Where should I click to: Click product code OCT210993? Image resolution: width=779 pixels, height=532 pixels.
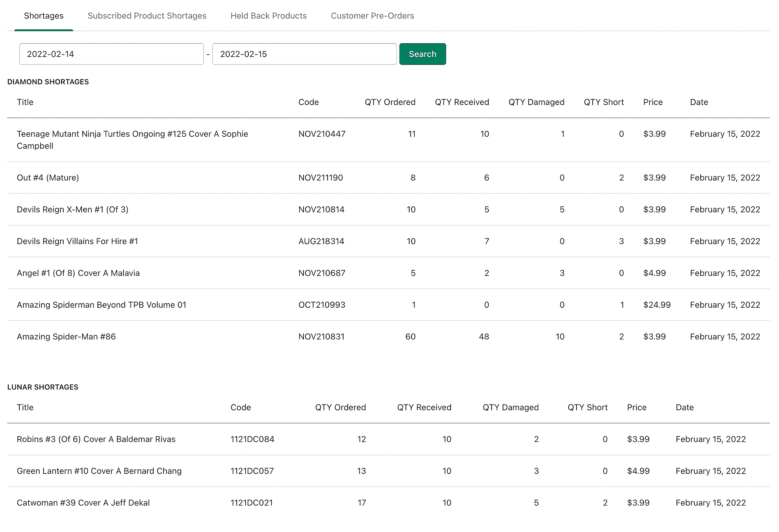click(322, 305)
